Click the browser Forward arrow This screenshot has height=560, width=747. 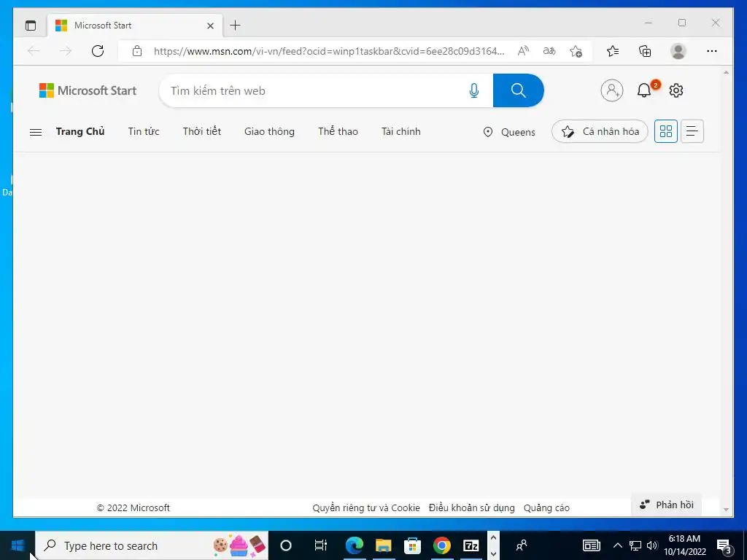tap(65, 51)
